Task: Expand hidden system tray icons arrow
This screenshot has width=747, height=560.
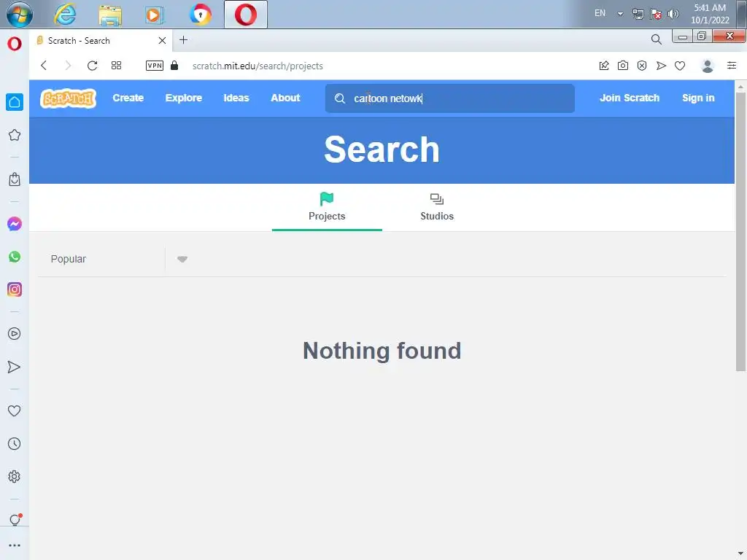Action: tap(620, 14)
